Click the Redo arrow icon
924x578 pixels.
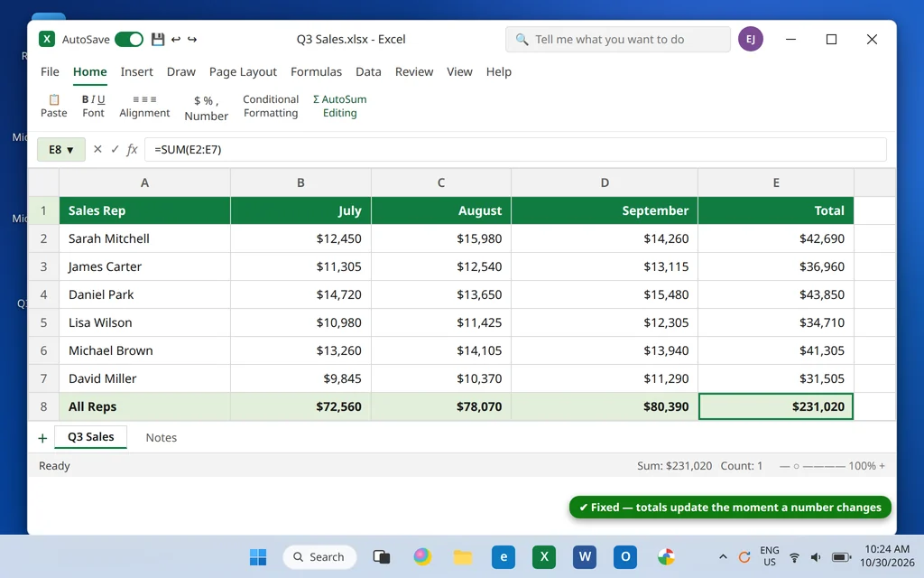tap(192, 39)
